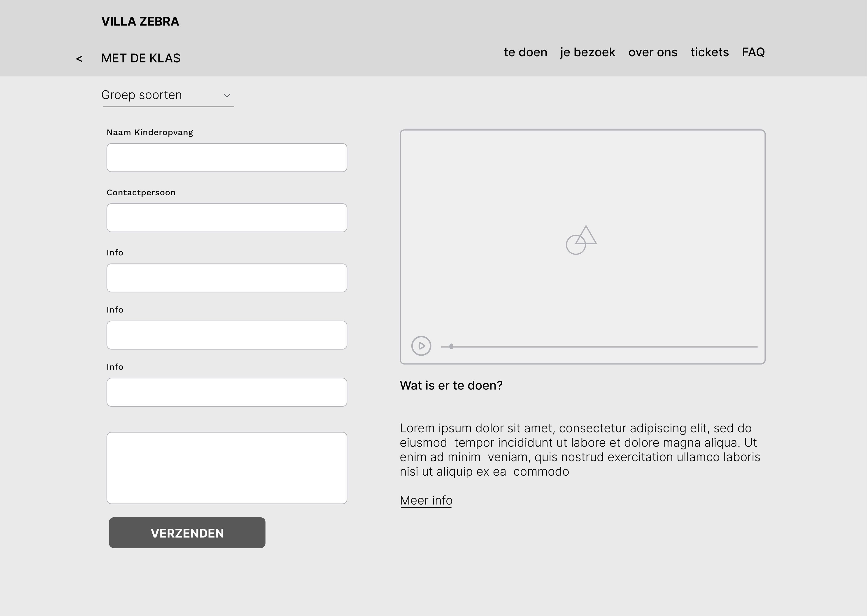Expand the Groep soorten dropdown chevron
The width and height of the screenshot is (867, 616).
[x=227, y=96]
